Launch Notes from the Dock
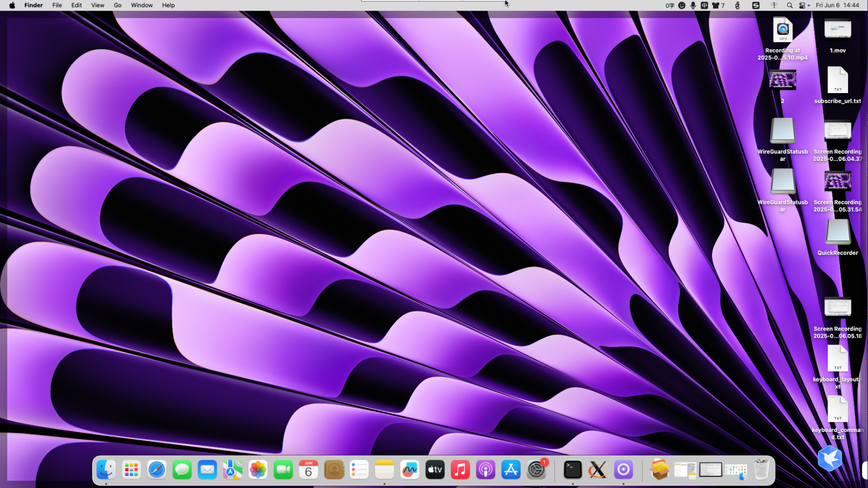Screen dimensions: 868x488 coord(385,470)
